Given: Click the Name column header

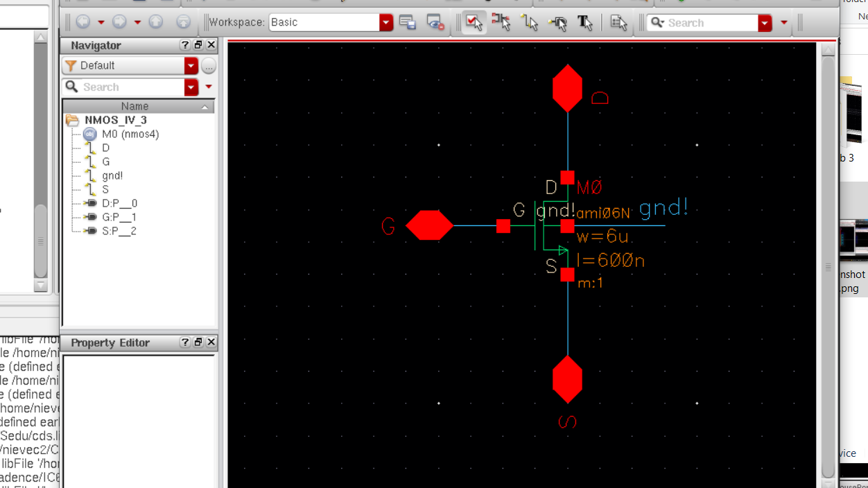Looking at the screenshot, I should (134, 106).
